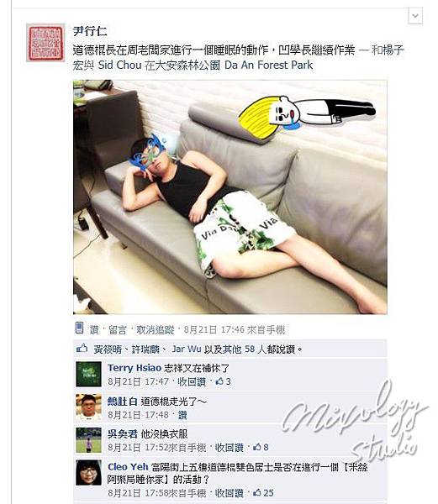Like 鮑肚白's comment with 讚
Image resolution: width=438 pixels, height=504 pixels.
pyautogui.click(x=182, y=415)
